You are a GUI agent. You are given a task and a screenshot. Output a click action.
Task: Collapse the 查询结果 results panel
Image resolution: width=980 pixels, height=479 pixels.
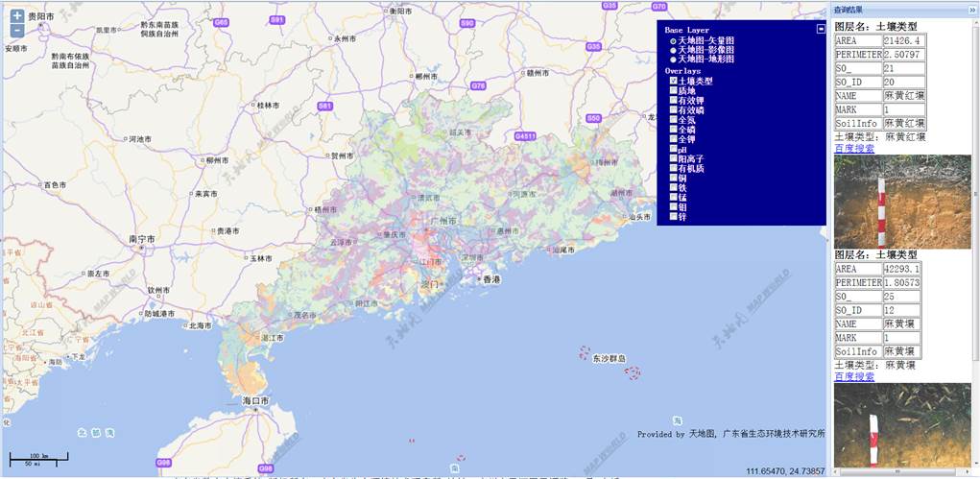[971, 9]
